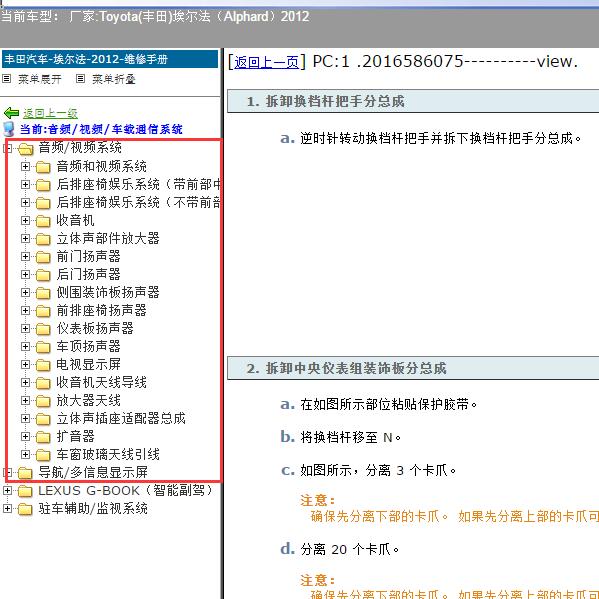Screen dimensions: 599x599
Task: Select the 仪表板扬声器 item
Action: coord(95,328)
